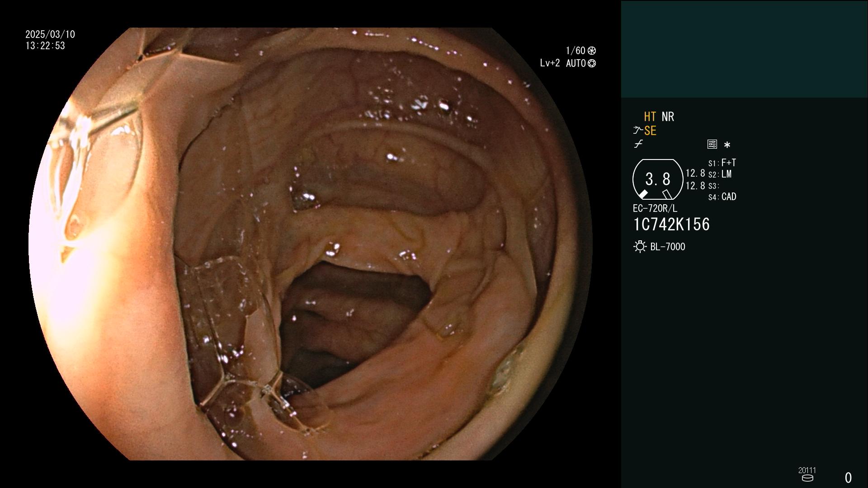Click the teal blank panel at top right

pos(744,49)
